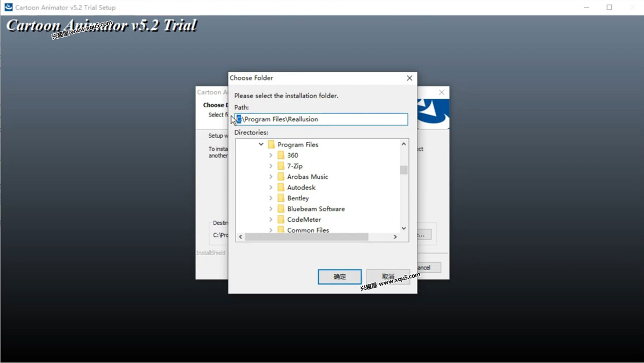
Task: Click the horizontal scroll-right arrow in Directories
Action: click(395, 237)
